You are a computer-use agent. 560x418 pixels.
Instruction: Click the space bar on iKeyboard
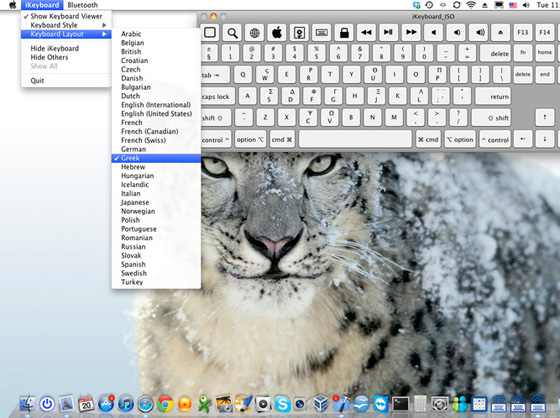click(355, 139)
